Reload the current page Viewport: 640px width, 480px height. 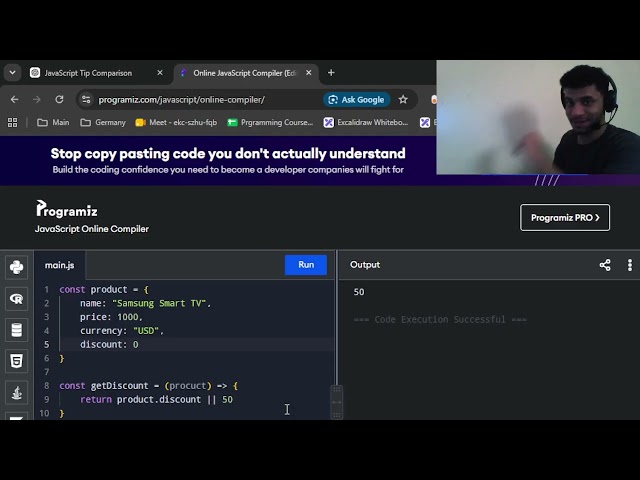click(x=59, y=100)
